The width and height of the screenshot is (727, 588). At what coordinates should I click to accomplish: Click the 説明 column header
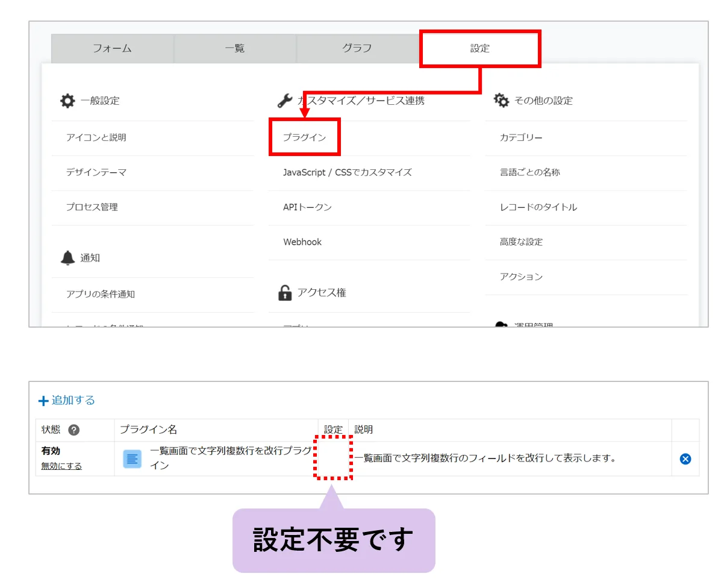tap(363, 430)
